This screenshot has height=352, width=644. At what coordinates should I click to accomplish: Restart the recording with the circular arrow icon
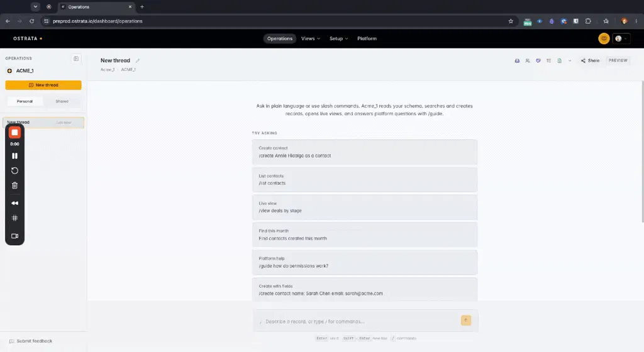point(15,171)
